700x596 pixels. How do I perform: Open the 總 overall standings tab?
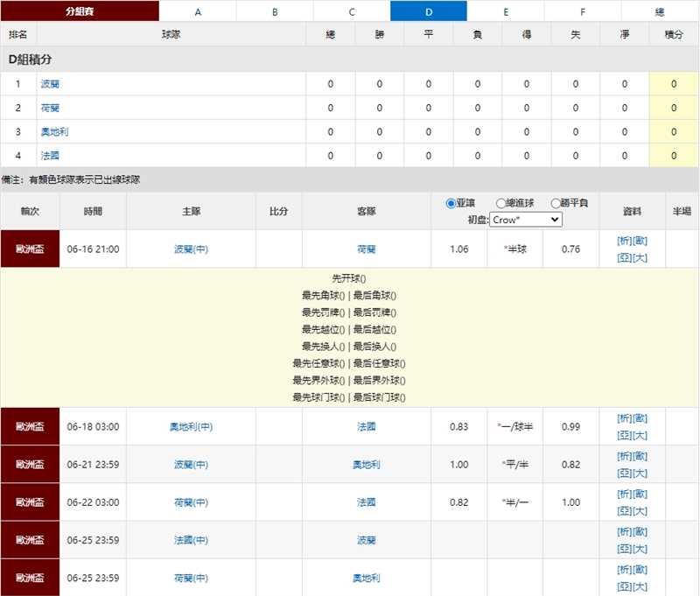[x=659, y=11]
